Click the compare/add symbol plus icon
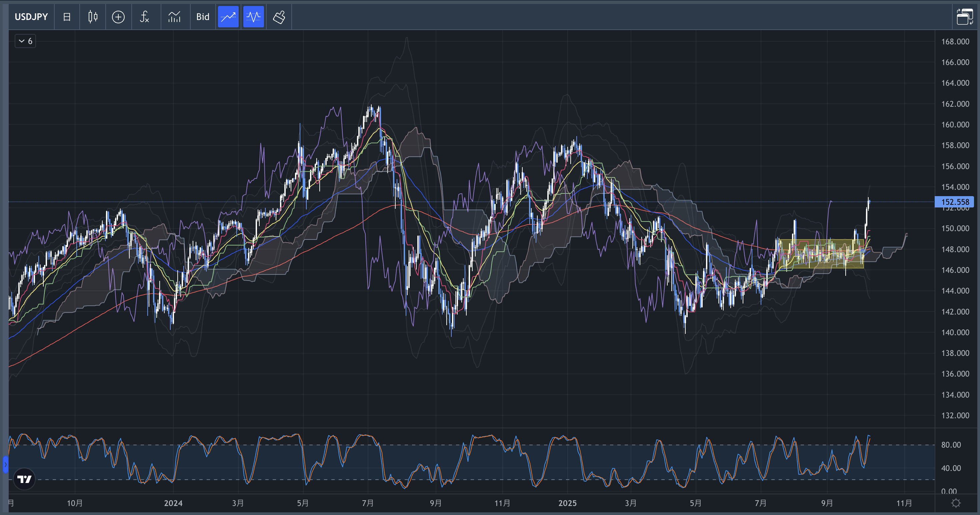Screen dimensions: 980x515 [118, 17]
